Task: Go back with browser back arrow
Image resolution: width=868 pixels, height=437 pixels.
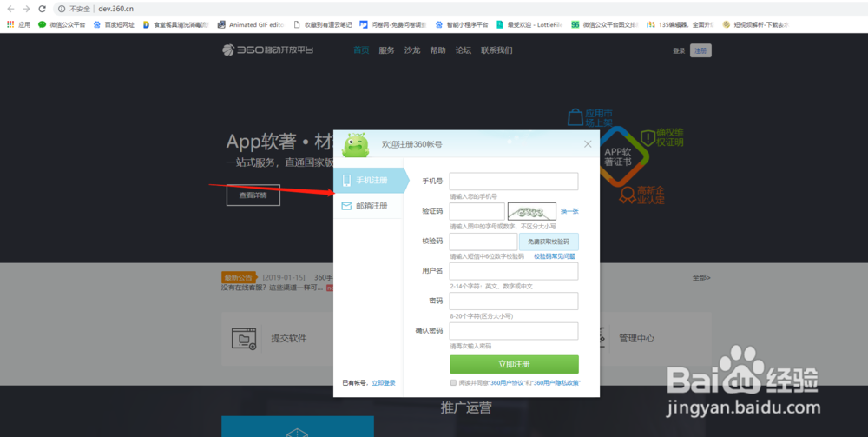Action: (10, 9)
